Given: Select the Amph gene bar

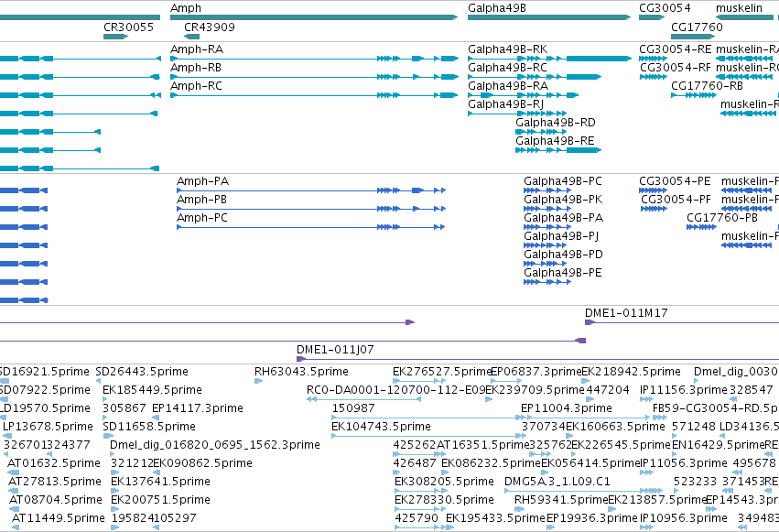Looking at the screenshot, I should 314,17.
